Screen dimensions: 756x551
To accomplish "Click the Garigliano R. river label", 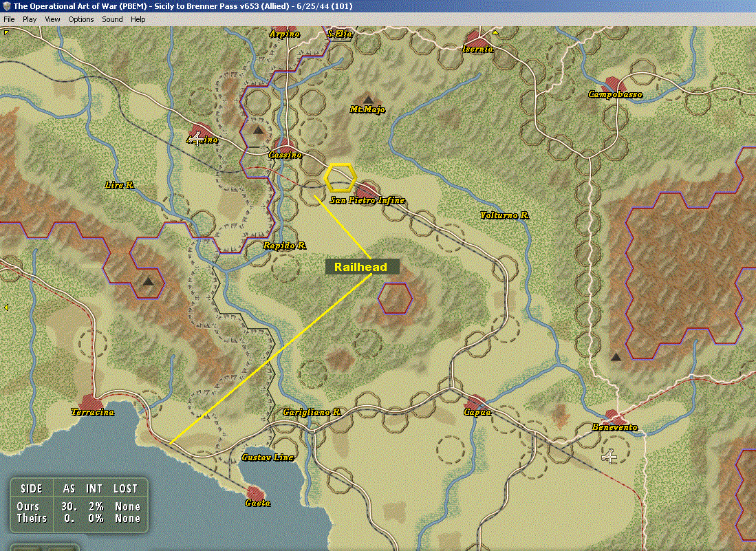I will coord(312,411).
